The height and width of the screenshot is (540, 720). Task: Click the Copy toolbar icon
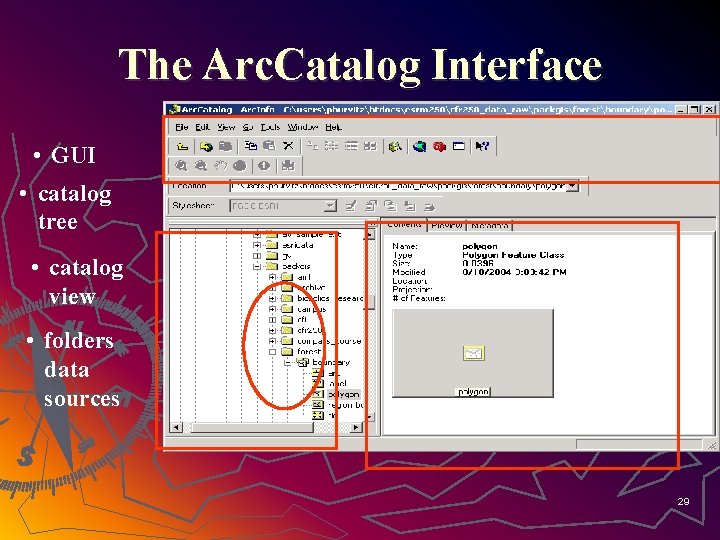pos(251,146)
